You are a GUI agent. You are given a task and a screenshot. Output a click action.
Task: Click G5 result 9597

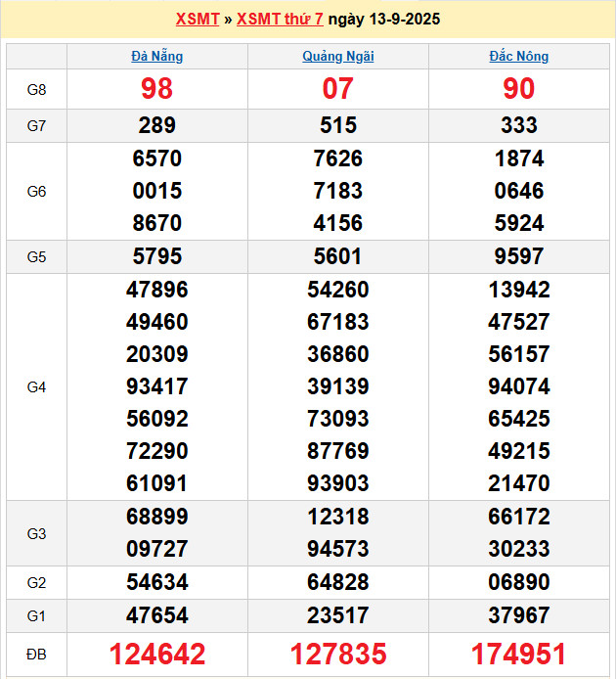coord(518,257)
